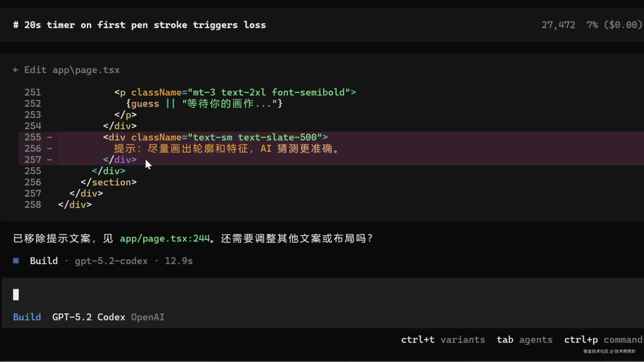Click the minus marker on removed line 256

tap(50, 148)
